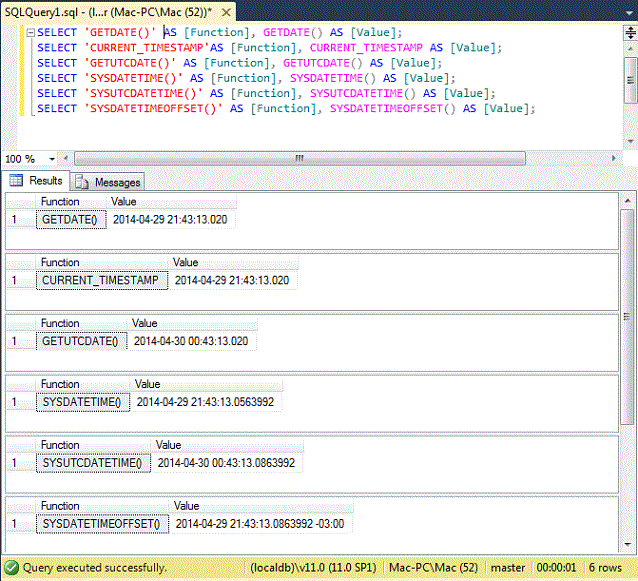Click the horizontal scrollbar thumb in editor
This screenshot has height=581, width=638.
coord(300,158)
